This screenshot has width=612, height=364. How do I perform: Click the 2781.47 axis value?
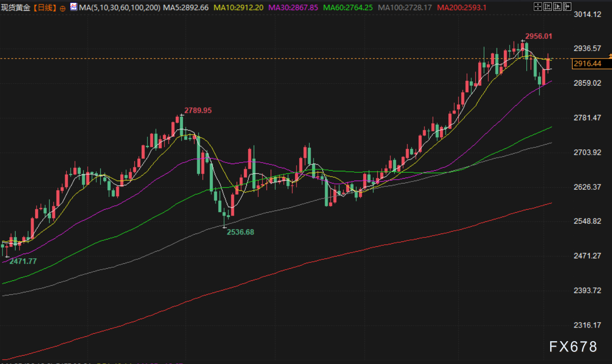click(587, 118)
